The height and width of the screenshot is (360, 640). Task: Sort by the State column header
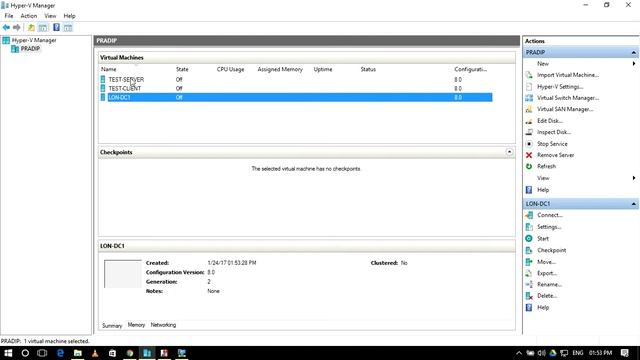tap(182, 69)
